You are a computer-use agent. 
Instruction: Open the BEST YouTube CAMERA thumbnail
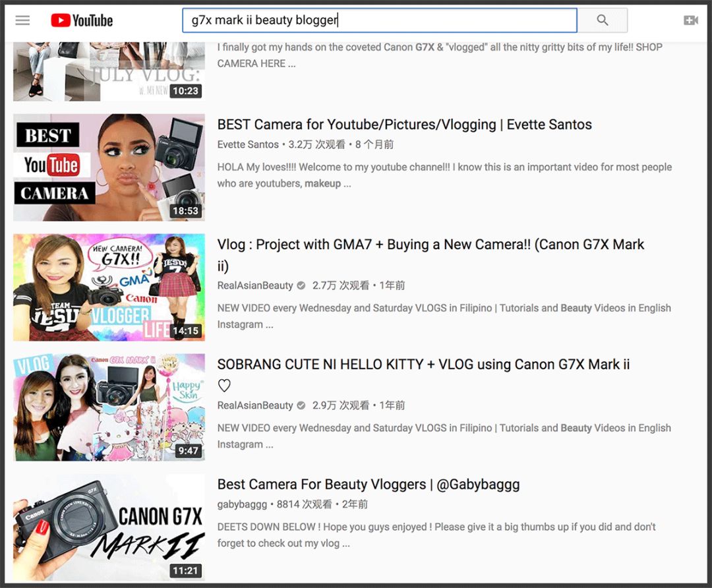(x=109, y=167)
